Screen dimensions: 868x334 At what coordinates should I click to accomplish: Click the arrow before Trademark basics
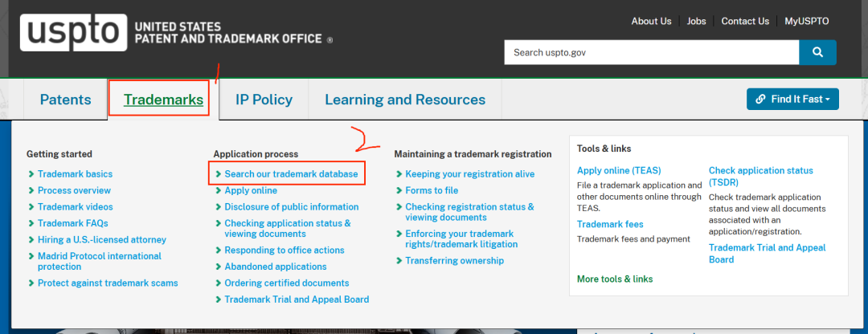(31, 173)
